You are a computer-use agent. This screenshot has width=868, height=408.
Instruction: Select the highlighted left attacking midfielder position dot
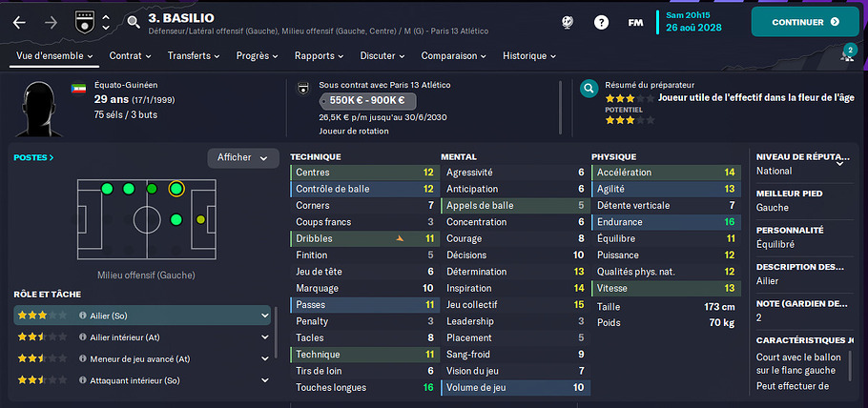176,189
